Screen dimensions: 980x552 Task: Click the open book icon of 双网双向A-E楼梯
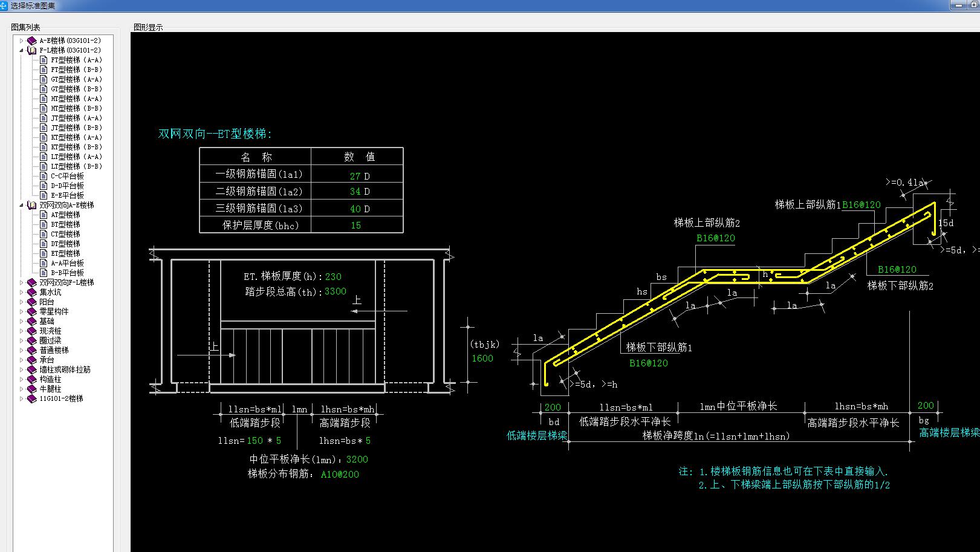click(32, 205)
